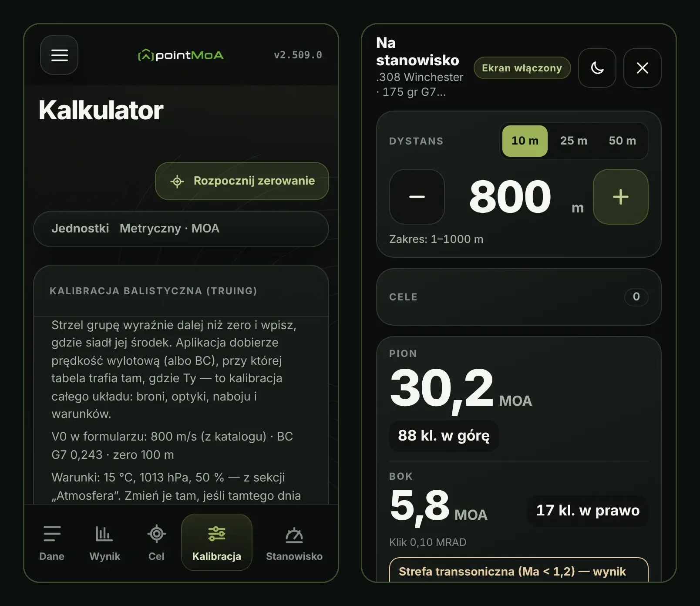Click the CELE count badge 0
700x606 pixels.
click(636, 297)
